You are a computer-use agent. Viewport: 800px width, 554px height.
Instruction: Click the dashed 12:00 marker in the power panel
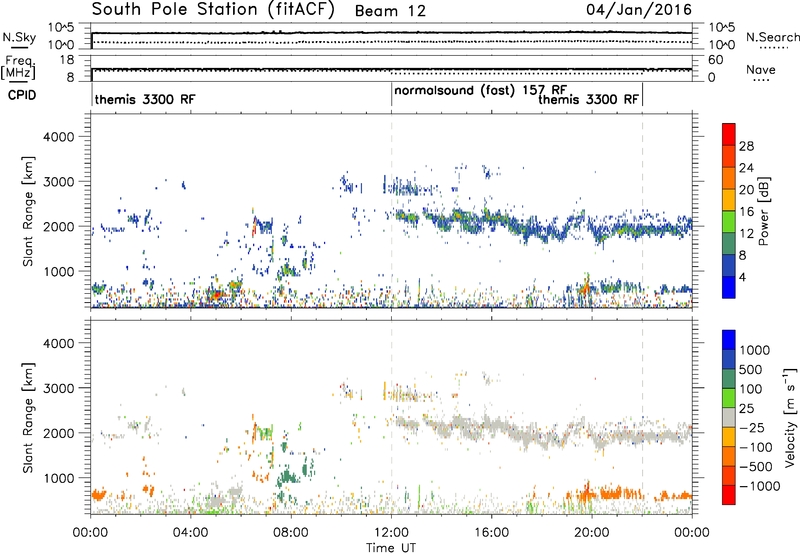click(392, 211)
